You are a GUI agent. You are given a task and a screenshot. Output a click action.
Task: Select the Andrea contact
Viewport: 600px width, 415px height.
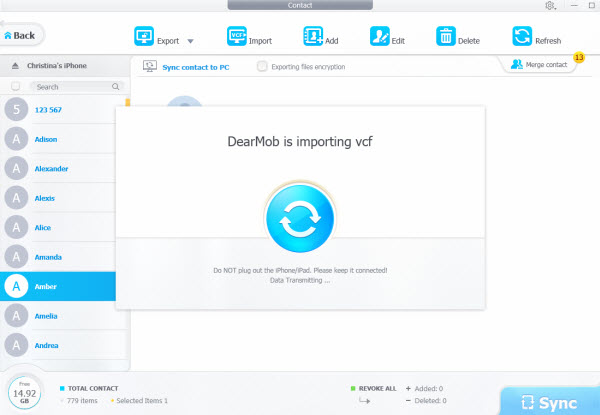pos(63,345)
